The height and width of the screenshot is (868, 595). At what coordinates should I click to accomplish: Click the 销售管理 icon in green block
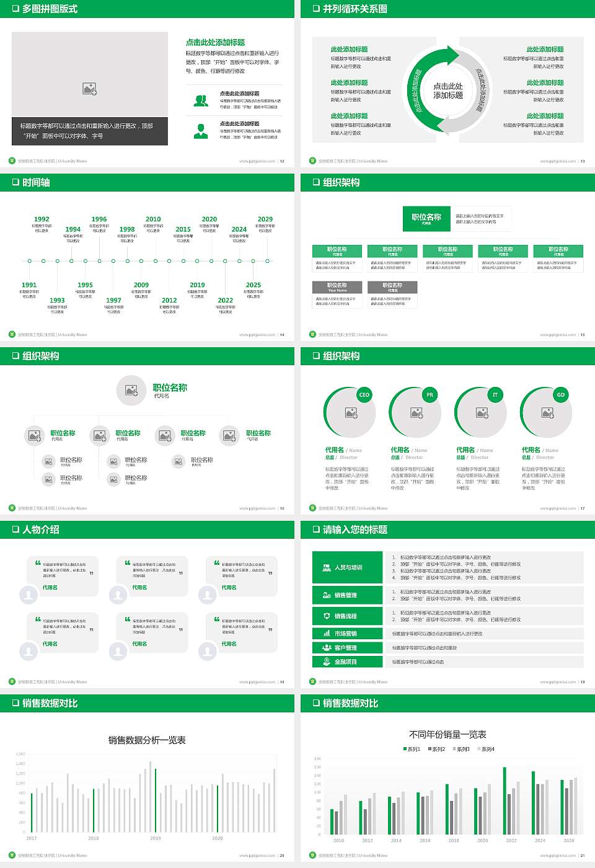pos(327,595)
